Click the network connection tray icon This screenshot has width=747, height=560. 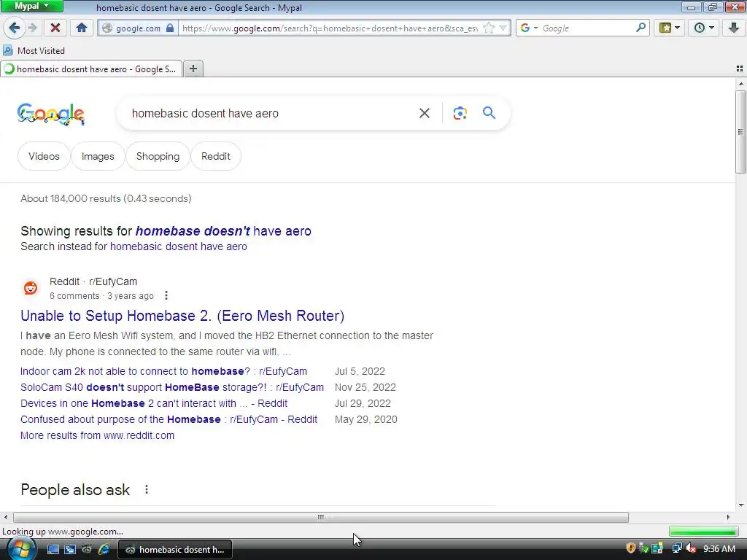(676, 548)
